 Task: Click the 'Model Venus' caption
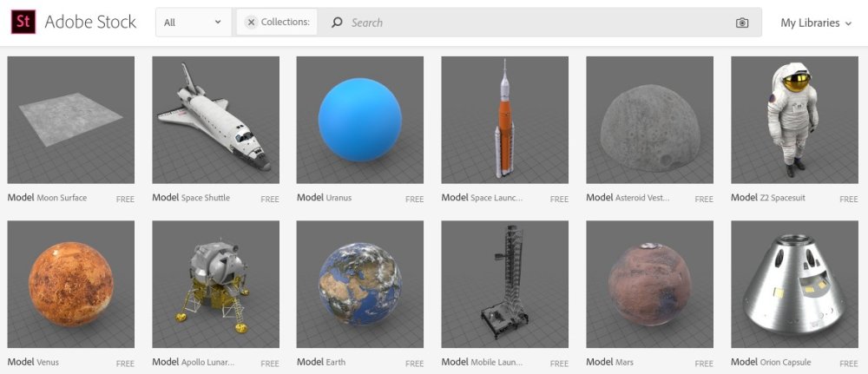33,362
